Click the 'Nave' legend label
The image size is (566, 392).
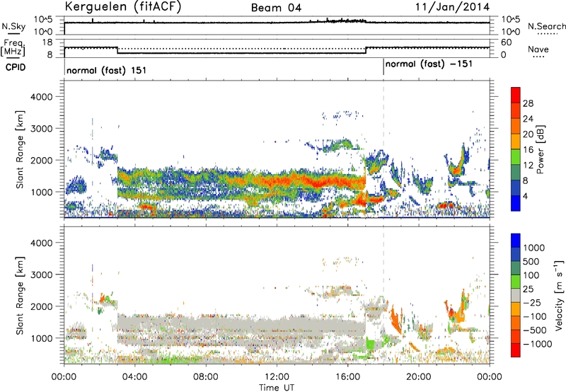click(538, 49)
